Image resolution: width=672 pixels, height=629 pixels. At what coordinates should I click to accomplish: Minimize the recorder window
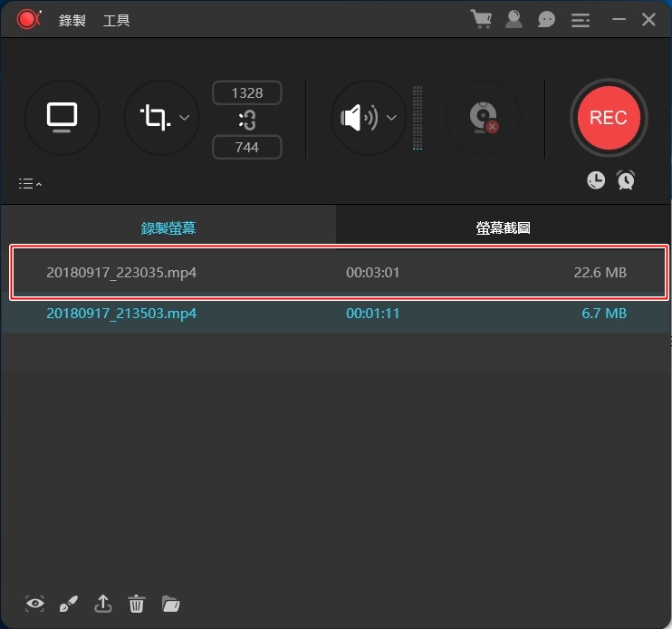[x=619, y=19]
